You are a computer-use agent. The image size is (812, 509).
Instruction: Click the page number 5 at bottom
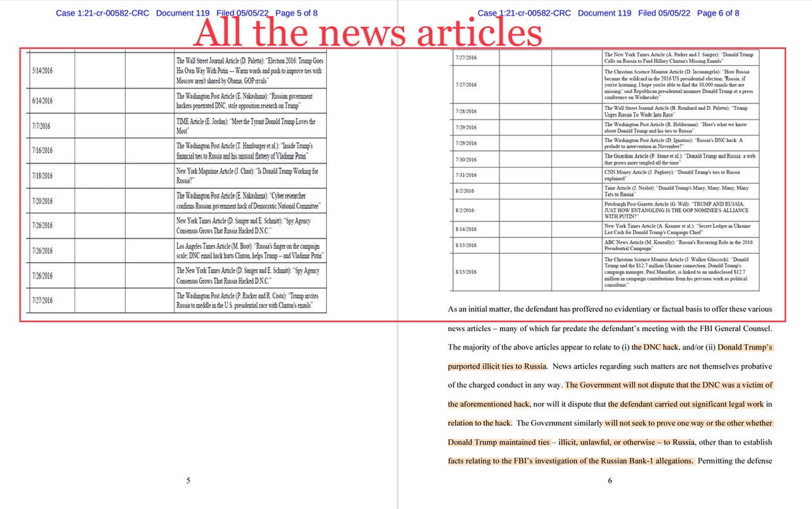pos(188,481)
